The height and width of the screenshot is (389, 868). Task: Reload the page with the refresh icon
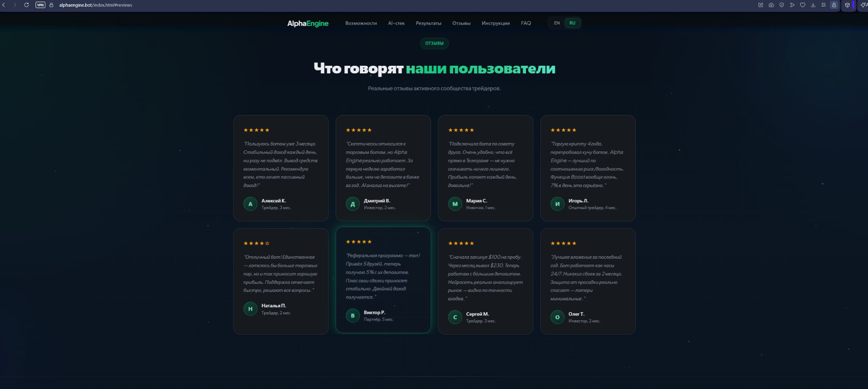(x=26, y=5)
